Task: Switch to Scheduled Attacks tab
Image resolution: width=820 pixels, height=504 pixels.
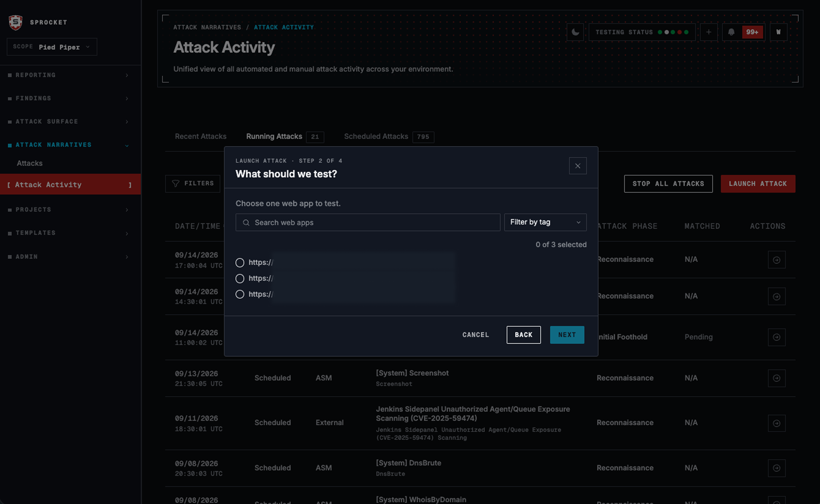Action: [x=389, y=137]
